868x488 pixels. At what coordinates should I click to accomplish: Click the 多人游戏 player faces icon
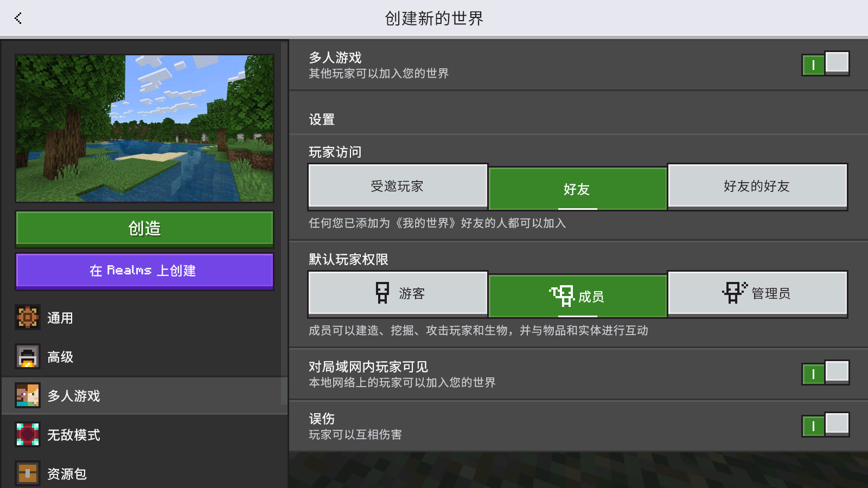pos(27,396)
